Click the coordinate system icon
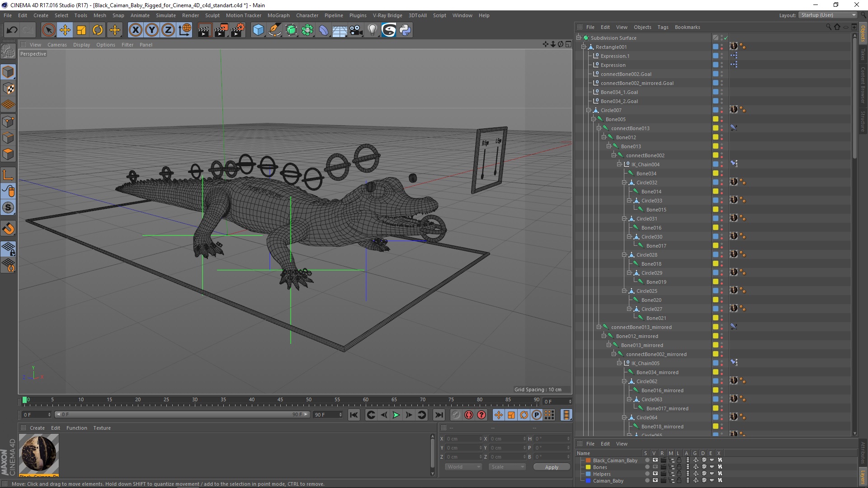Viewport: 868px width, 488px height. [185, 30]
